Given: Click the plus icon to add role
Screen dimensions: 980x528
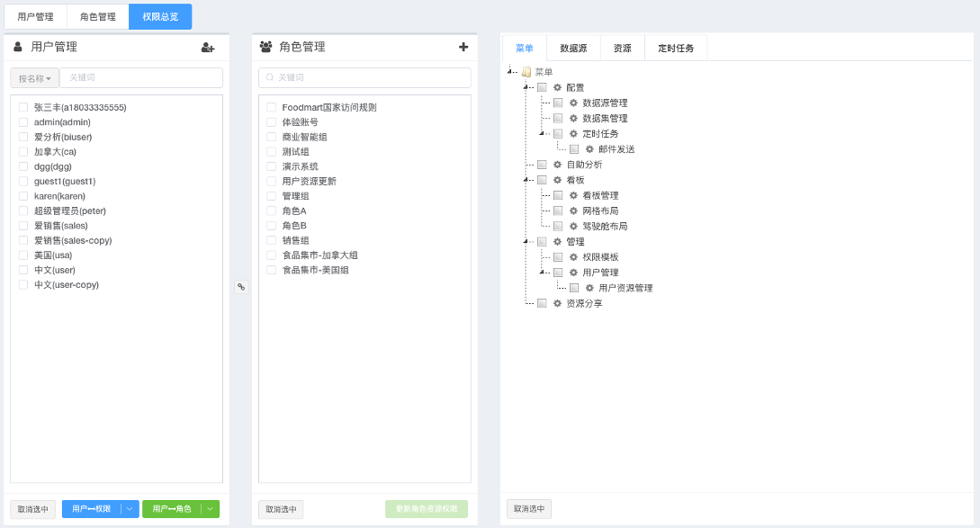Looking at the screenshot, I should (x=463, y=47).
